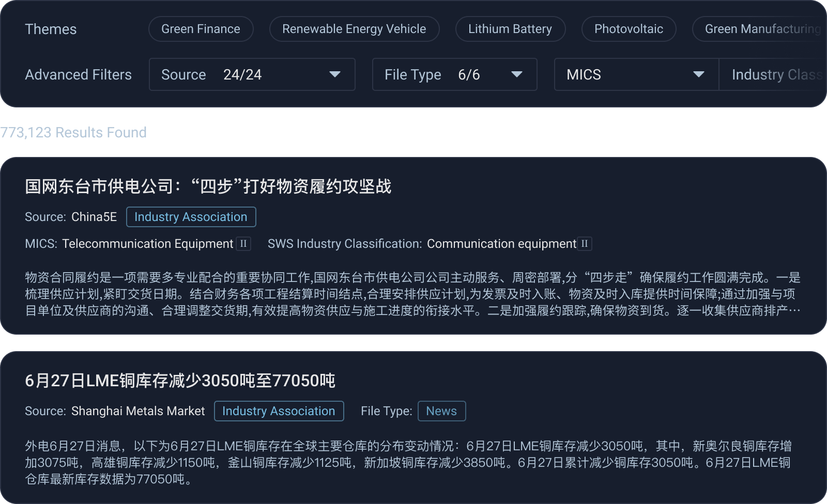Pick the Photovoltaic theme chip
The height and width of the screenshot is (504, 827).
(629, 29)
